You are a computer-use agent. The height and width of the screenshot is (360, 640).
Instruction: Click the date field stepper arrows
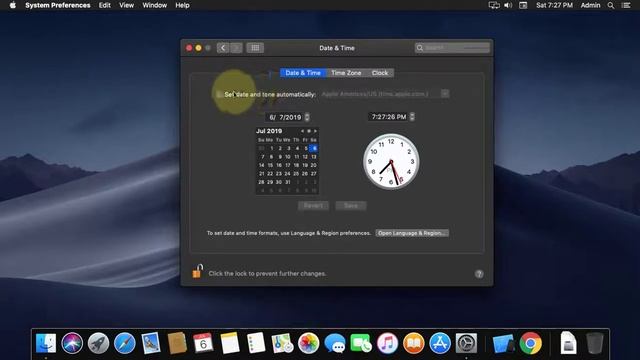[307, 117]
